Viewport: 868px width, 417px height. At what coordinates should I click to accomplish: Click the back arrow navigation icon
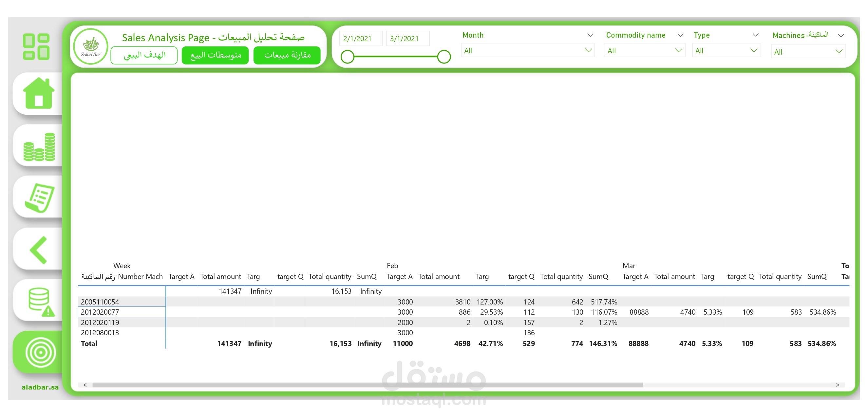pyautogui.click(x=38, y=250)
